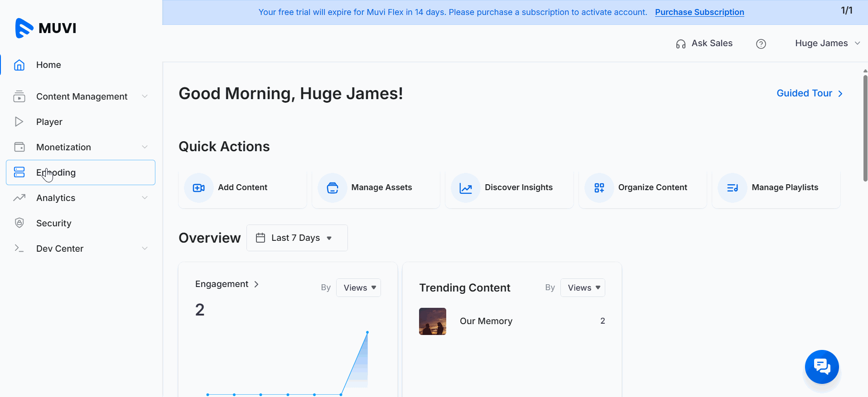Open the Huge James account menu
This screenshot has height=397, width=868.
pyautogui.click(x=827, y=43)
